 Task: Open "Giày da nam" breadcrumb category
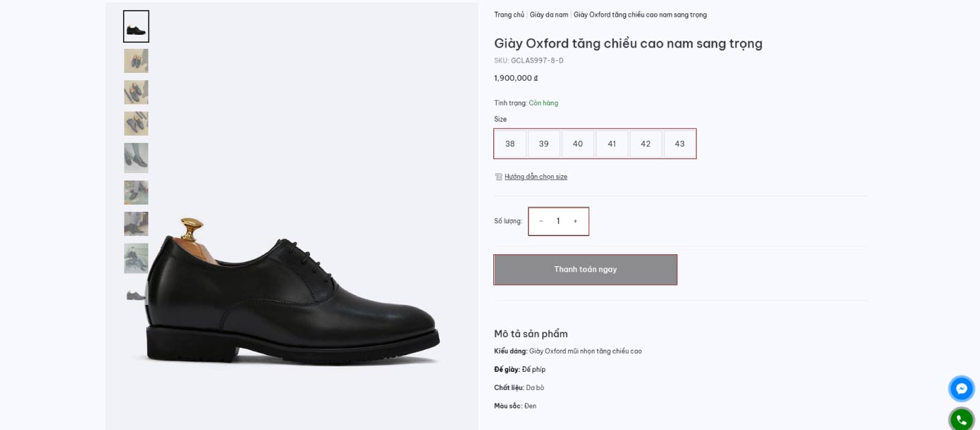(x=549, y=15)
